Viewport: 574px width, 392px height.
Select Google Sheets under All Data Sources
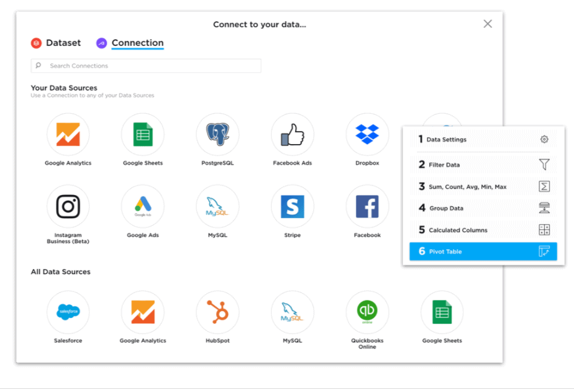(442, 312)
